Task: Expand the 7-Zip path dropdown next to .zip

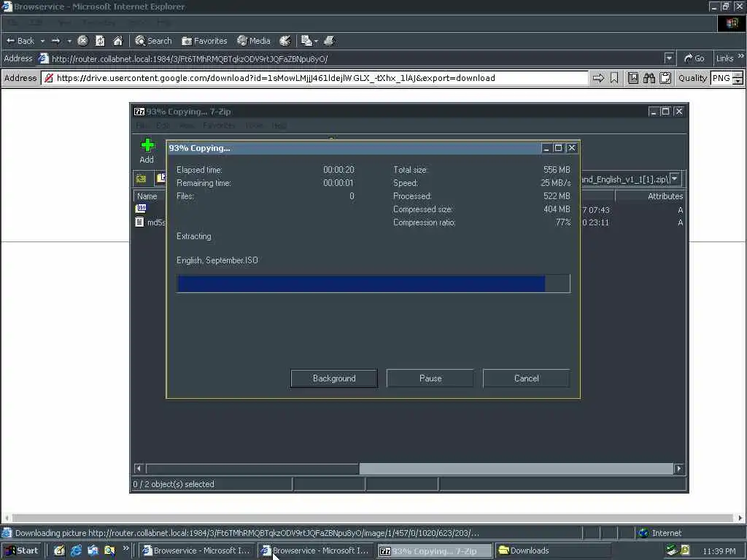Action: pos(675,179)
